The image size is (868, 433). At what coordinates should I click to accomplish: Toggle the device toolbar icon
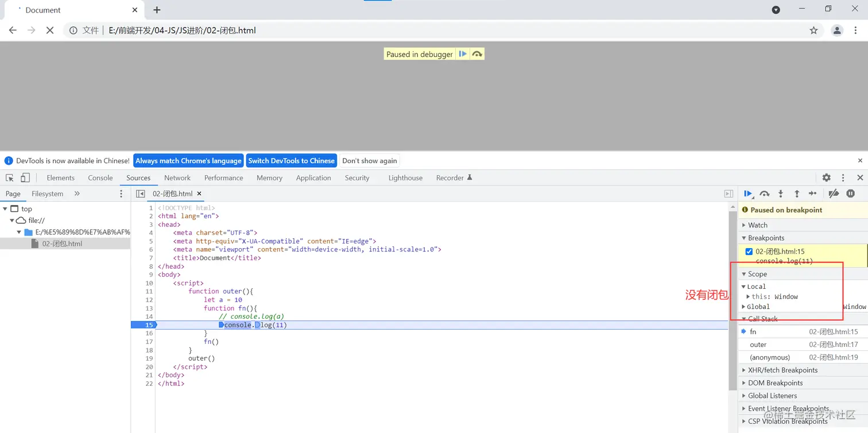(25, 178)
